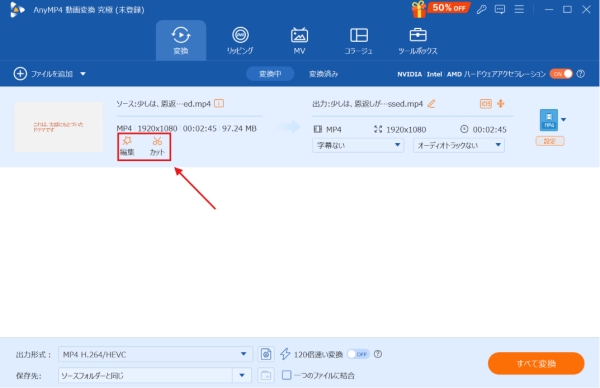Open the オーディオトラックない dropdown
The width and height of the screenshot is (600, 388).
(x=458, y=145)
